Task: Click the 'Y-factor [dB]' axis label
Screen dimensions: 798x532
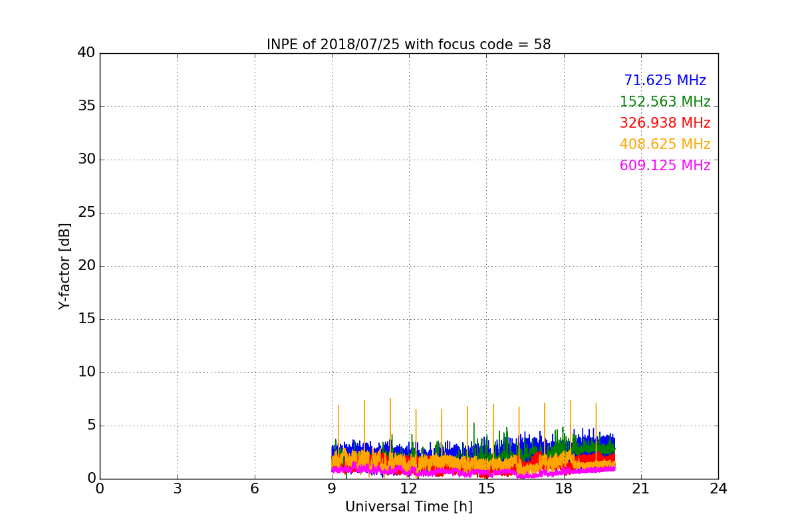Action: tap(65, 266)
